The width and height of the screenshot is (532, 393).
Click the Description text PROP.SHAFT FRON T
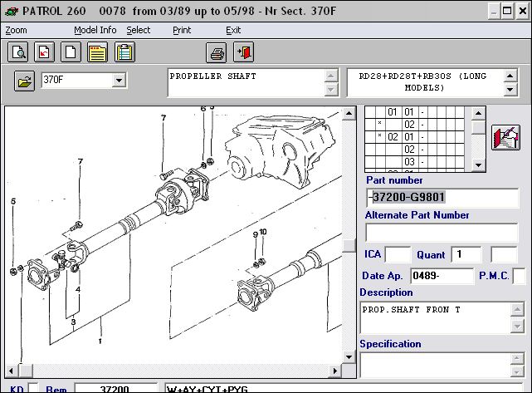pyautogui.click(x=411, y=309)
